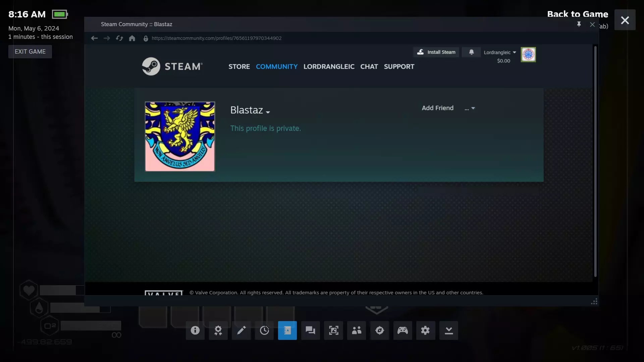Image resolution: width=644 pixels, height=362 pixels.
Task: Open the Lordrangleic account dropdown
Action: click(500, 52)
